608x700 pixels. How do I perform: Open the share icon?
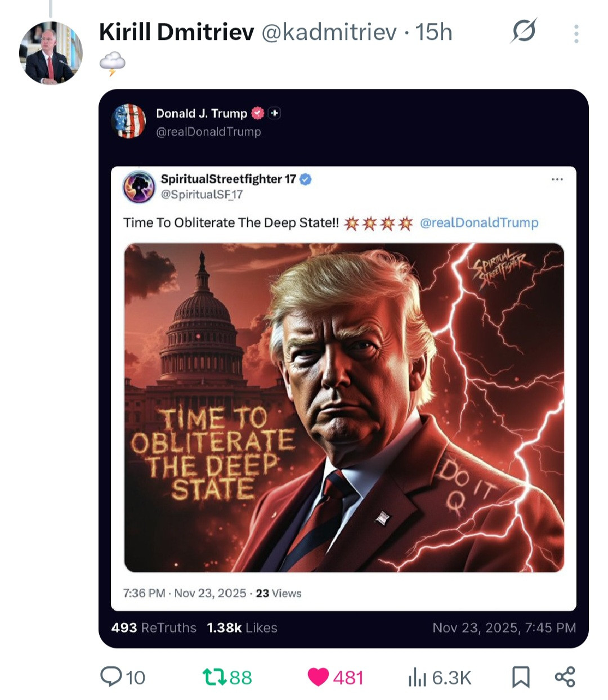point(565,676)
